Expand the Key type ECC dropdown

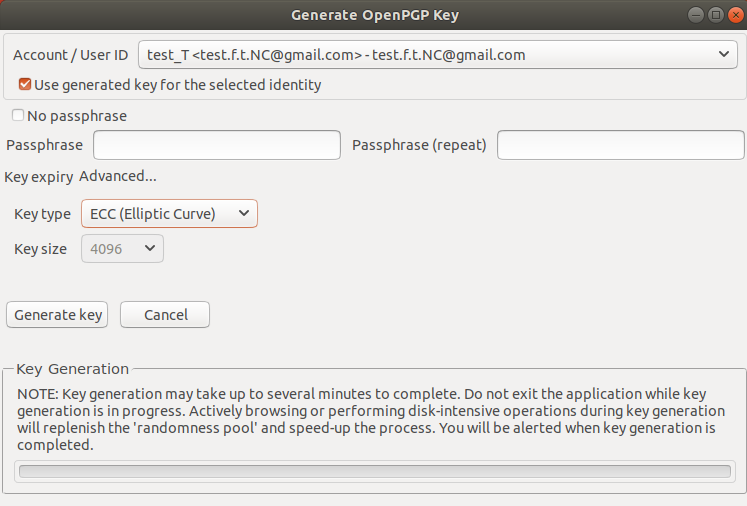point(168,214)
